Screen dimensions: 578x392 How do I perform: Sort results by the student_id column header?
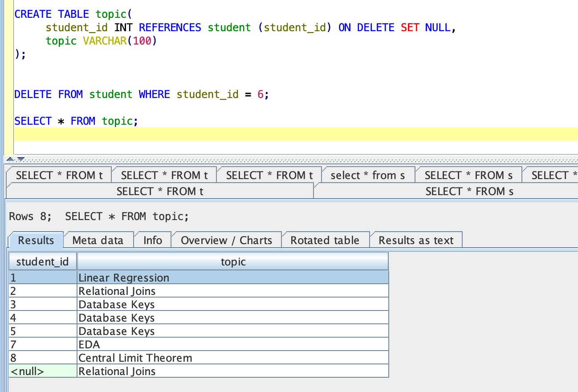(42, 261)
